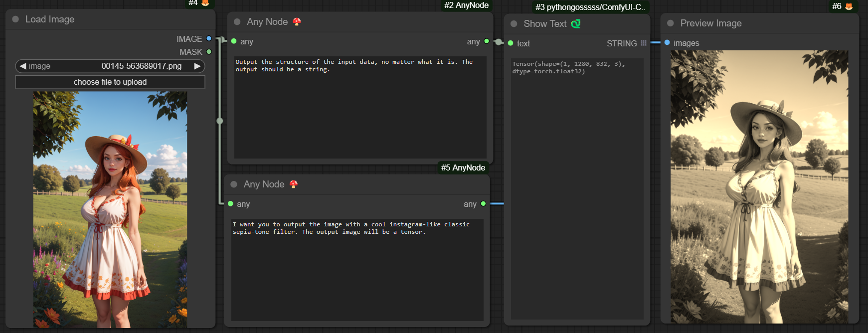This screenshot has width=868, height=333.
Task: Click the #6 fox badge icon
Action: pyautogui.click(x=849, y=6)
